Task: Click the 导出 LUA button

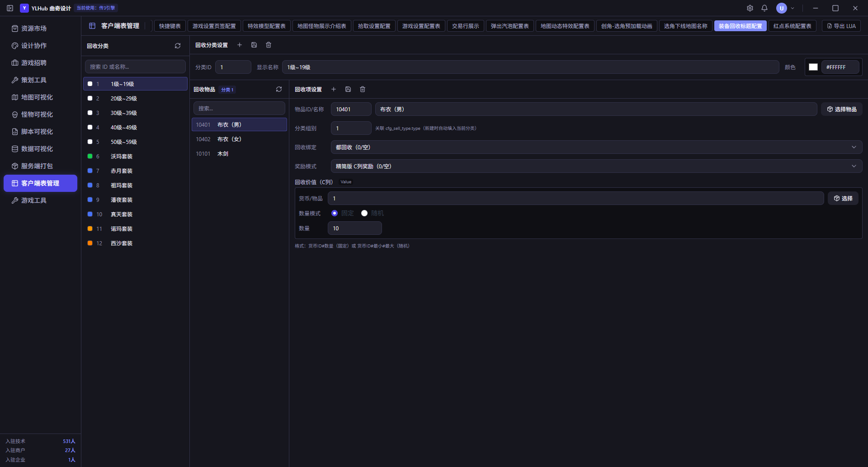Action: (x=841, y=26)
